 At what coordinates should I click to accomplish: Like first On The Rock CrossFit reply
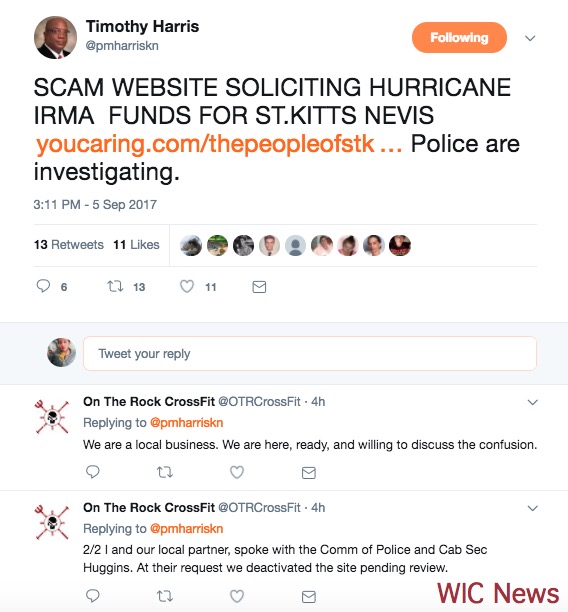pos(237,472)
